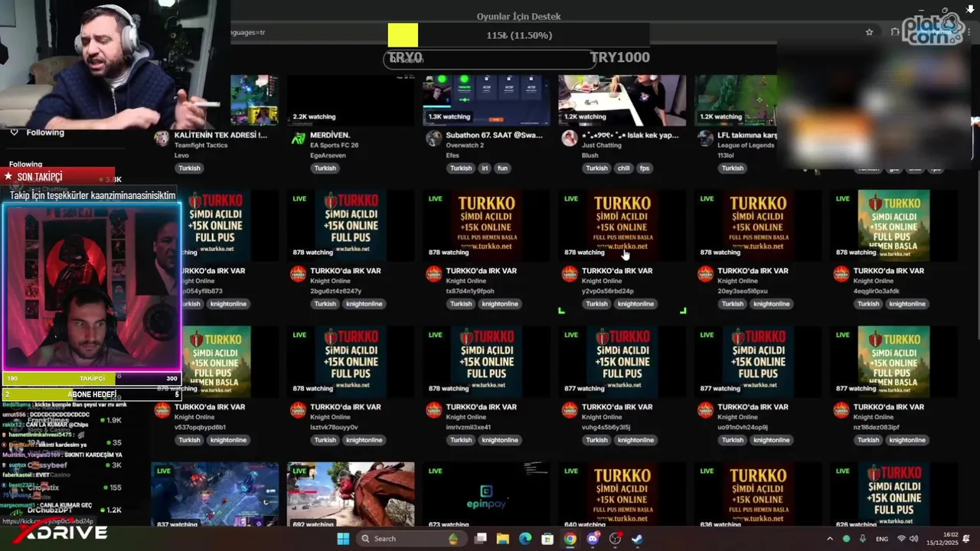The image size is (980, 551).
Task: Click avatar of channel vuhg4s5b6y3l5j
Action: point(570,410)
